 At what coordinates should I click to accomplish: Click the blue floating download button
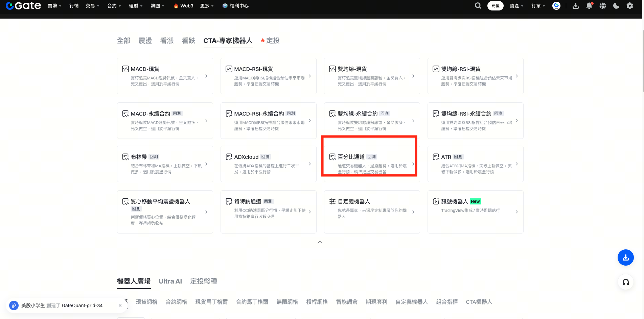pos(625,258)
